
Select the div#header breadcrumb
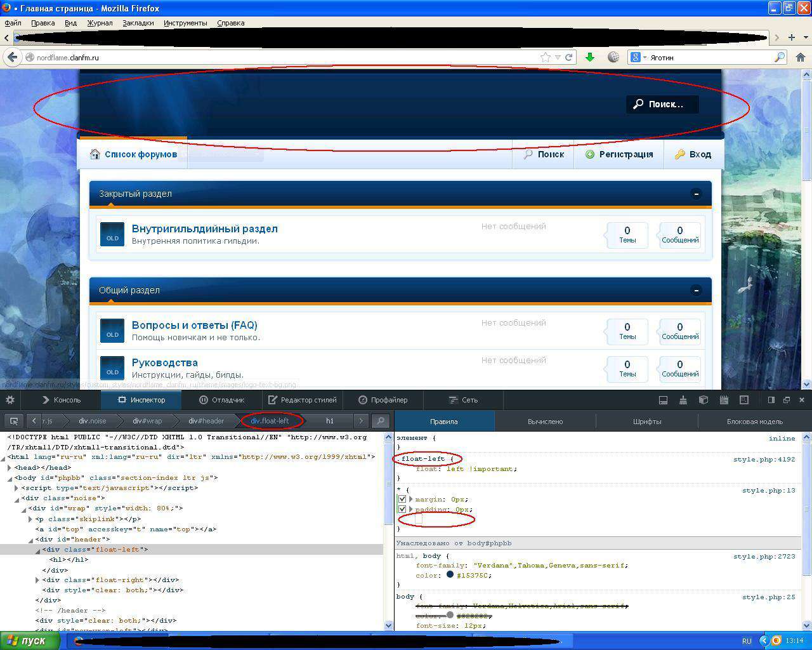205,421
